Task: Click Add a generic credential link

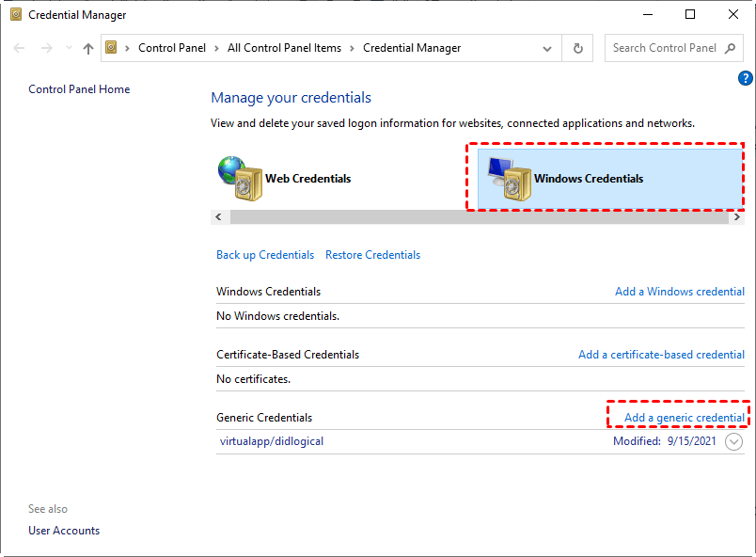Action: pyautogui.click(x=684, y=417)
